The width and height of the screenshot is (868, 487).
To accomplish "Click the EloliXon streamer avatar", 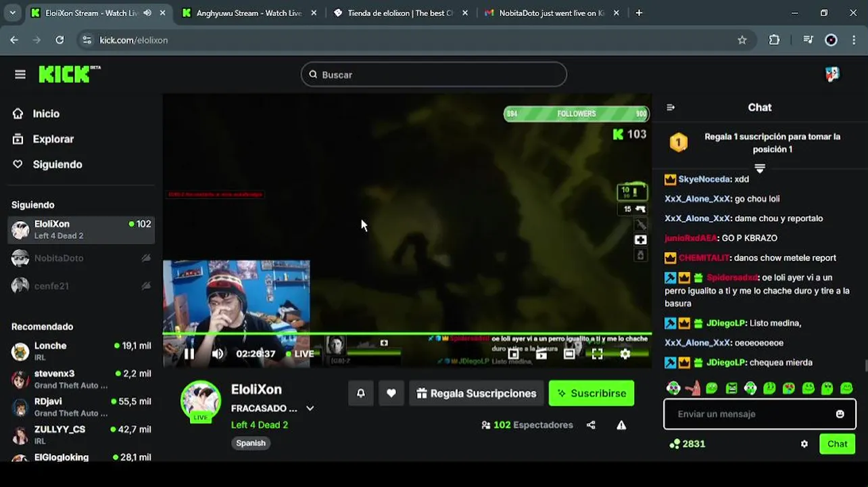I will (x=201, y=400).
